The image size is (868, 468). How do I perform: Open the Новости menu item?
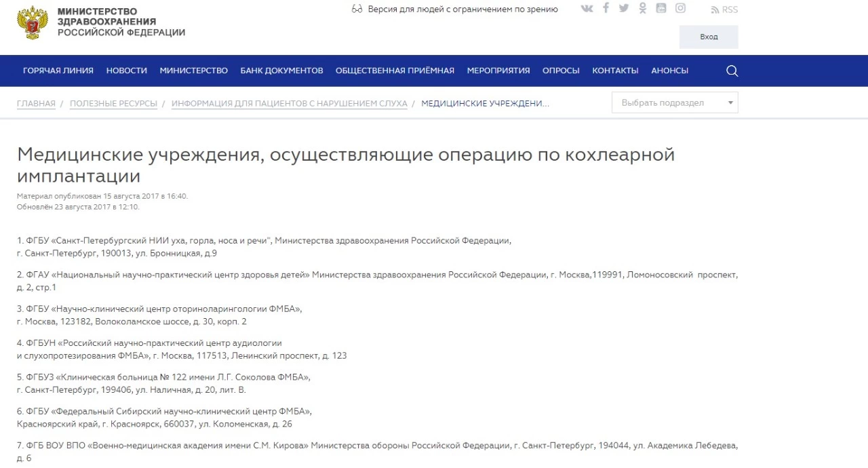pos(127,71)
